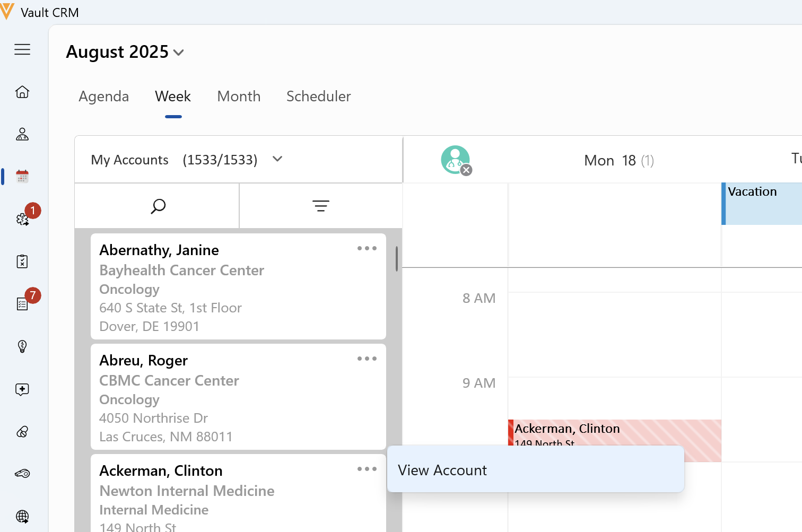The image size is (802, 532).
Task: Open more options for Abernathy, Janine
Action: pyautogui.click(x=367, y=248)
